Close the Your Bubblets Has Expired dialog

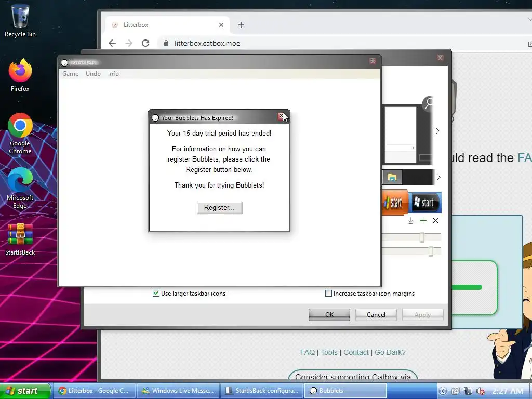coord(281,117)
